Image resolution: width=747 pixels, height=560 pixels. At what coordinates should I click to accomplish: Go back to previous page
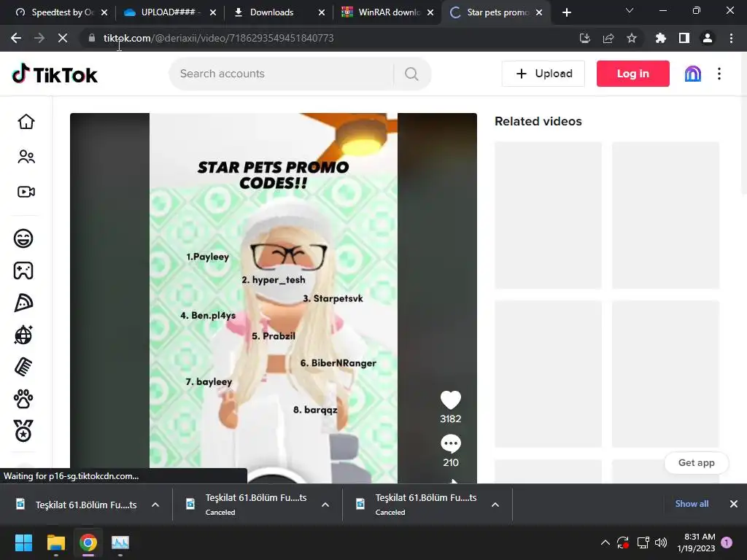pos(16,38)
